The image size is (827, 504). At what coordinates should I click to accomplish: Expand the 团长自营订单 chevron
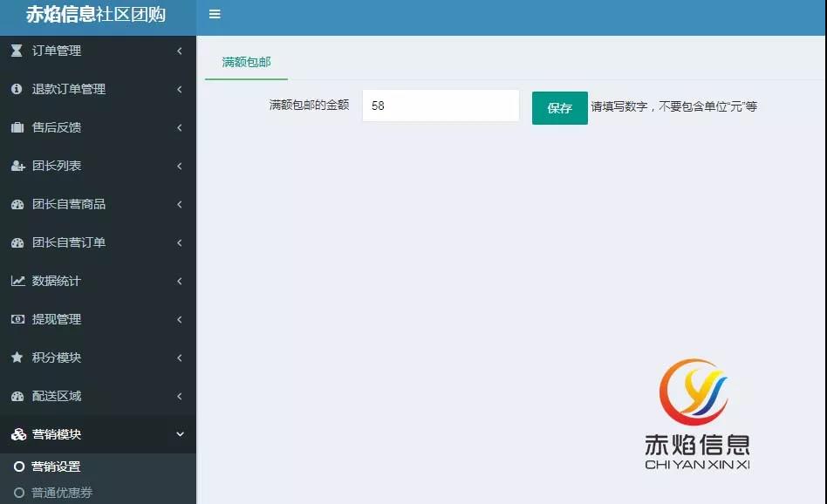coord(180,242)
